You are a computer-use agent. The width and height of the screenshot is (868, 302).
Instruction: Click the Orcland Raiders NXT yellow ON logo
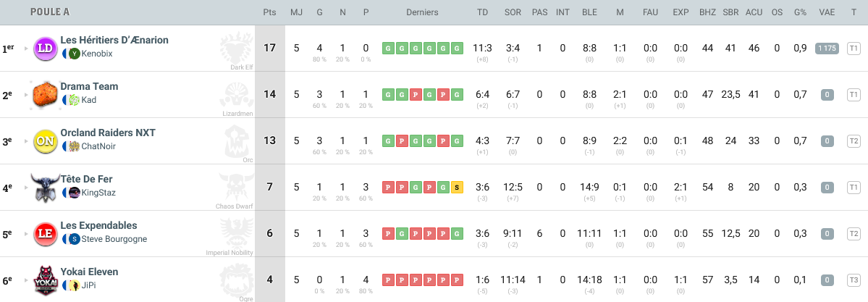pyautogui.click(x=46, y=140)
